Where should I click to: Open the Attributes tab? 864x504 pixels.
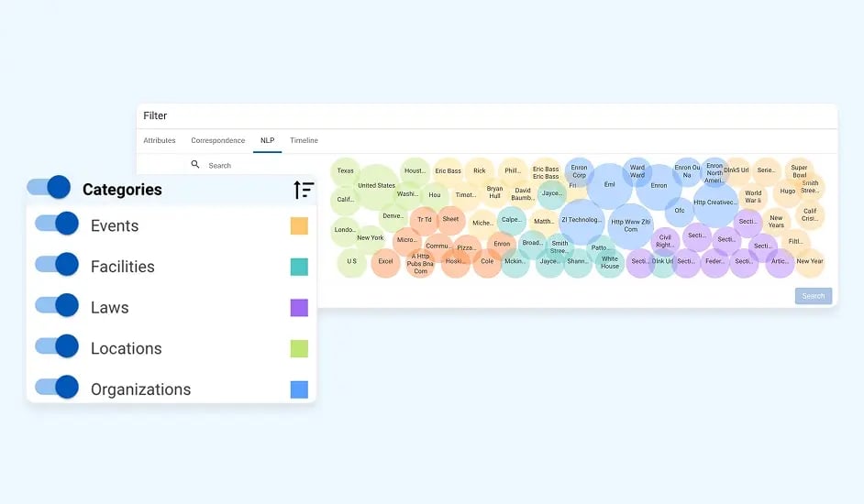tap(160, 140)
